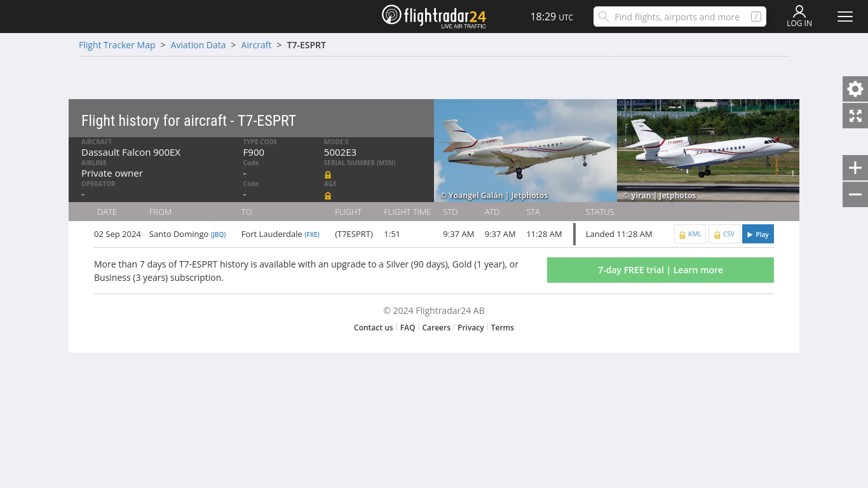Image resolution: width=868 pixels, height=488 pixels.
Task: View Yoangel Galán's aircraft photo
Action: coord(525,151)
